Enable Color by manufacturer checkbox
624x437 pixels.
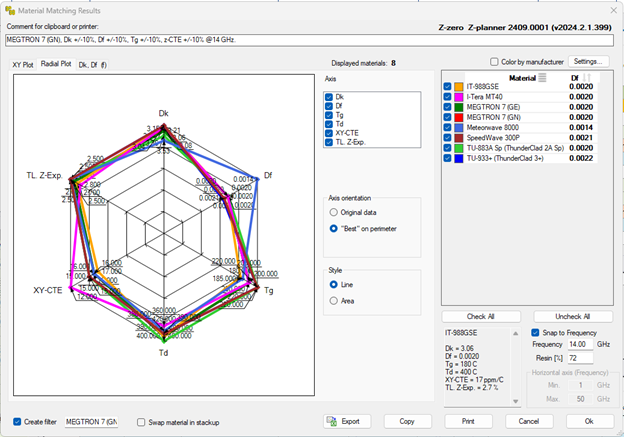click(493, 62)
